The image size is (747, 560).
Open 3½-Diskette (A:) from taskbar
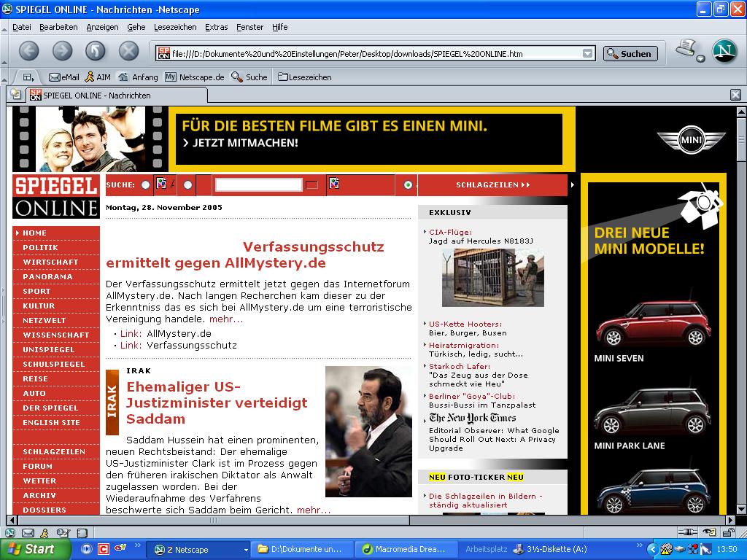[x=550, y=549]
